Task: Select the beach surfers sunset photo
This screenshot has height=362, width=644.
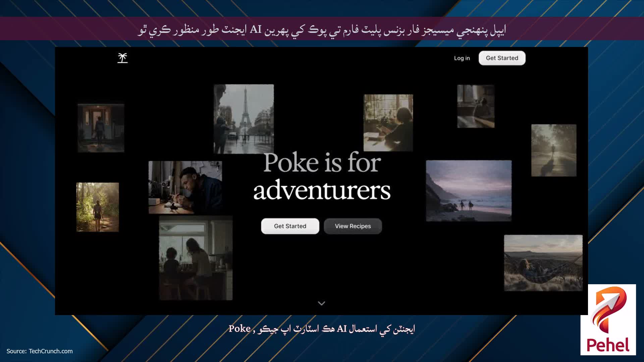Action: point(469,191)
